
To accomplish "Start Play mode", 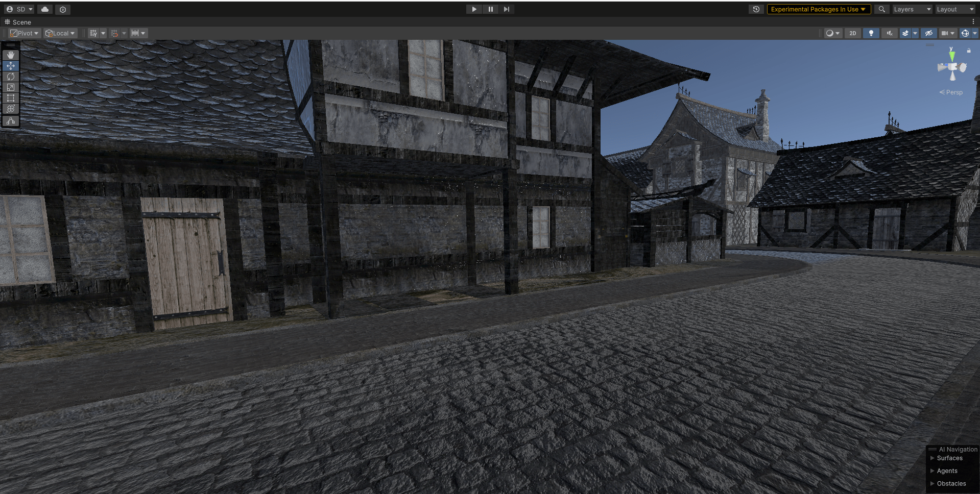I will tap(474, 9).
